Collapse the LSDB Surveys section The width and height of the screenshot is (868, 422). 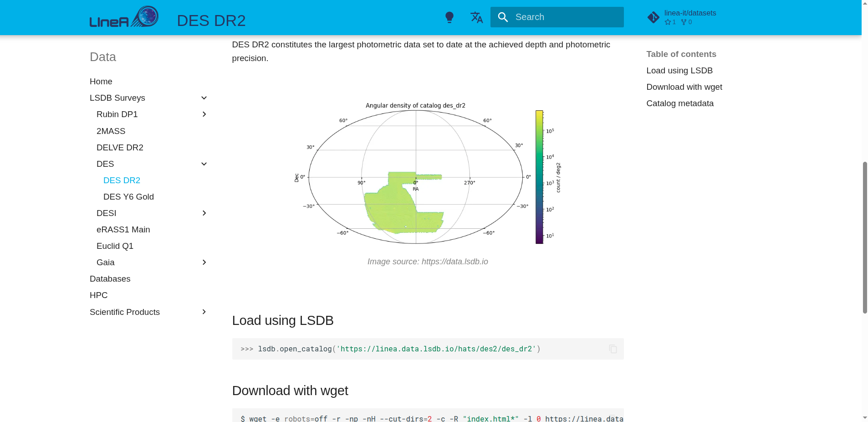click(204, 98)
